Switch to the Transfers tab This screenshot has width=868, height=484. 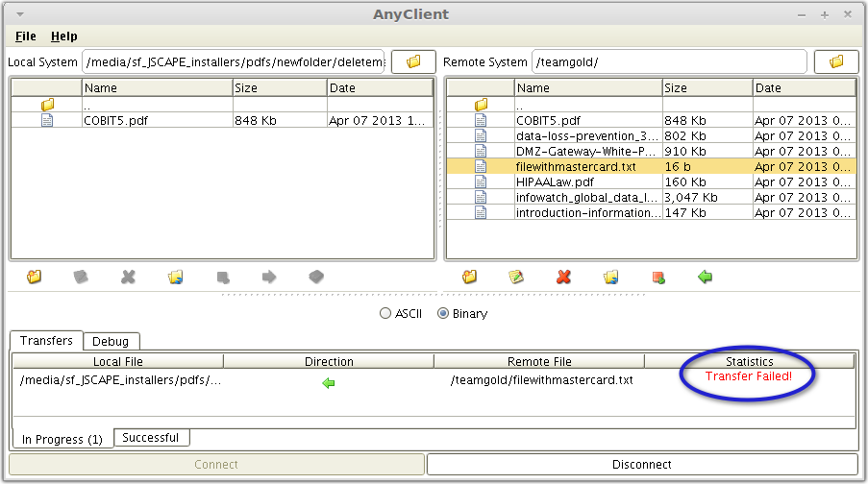click(x=46, y=341)
